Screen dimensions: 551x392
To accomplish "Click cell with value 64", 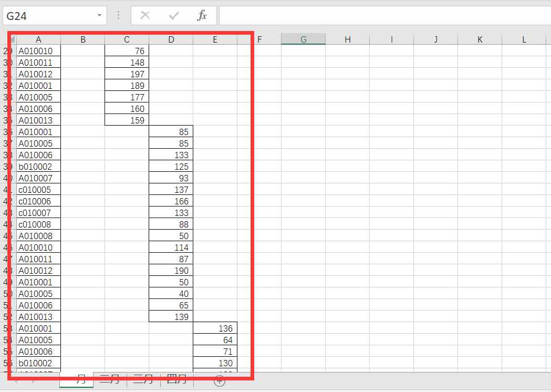I will coord(215,340).
